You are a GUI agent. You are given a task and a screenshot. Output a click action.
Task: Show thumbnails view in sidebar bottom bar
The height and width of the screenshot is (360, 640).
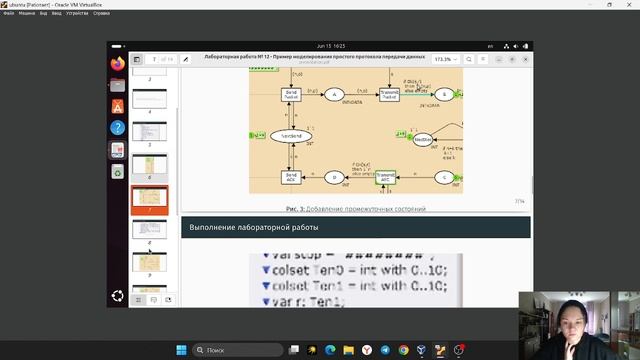pos(139,300)
